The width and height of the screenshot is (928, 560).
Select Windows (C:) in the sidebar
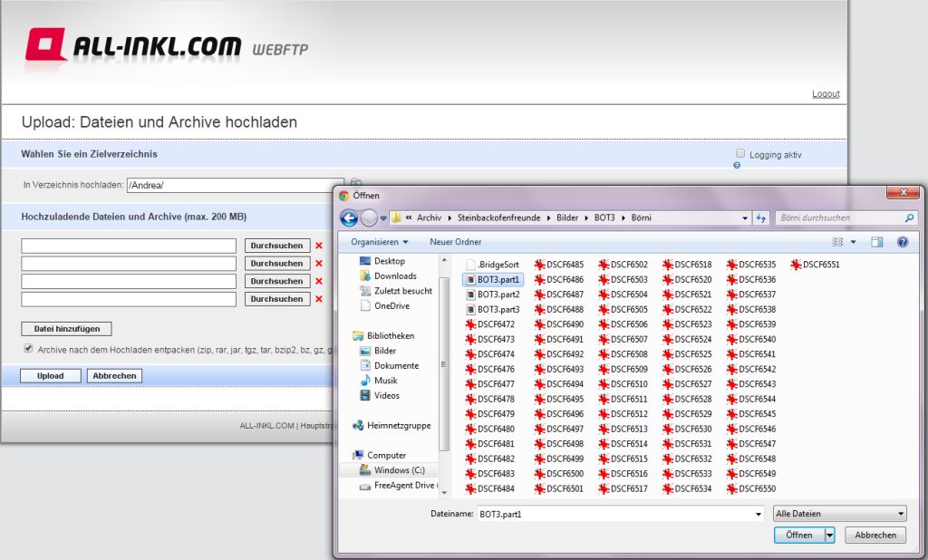(x=398, y=470)
